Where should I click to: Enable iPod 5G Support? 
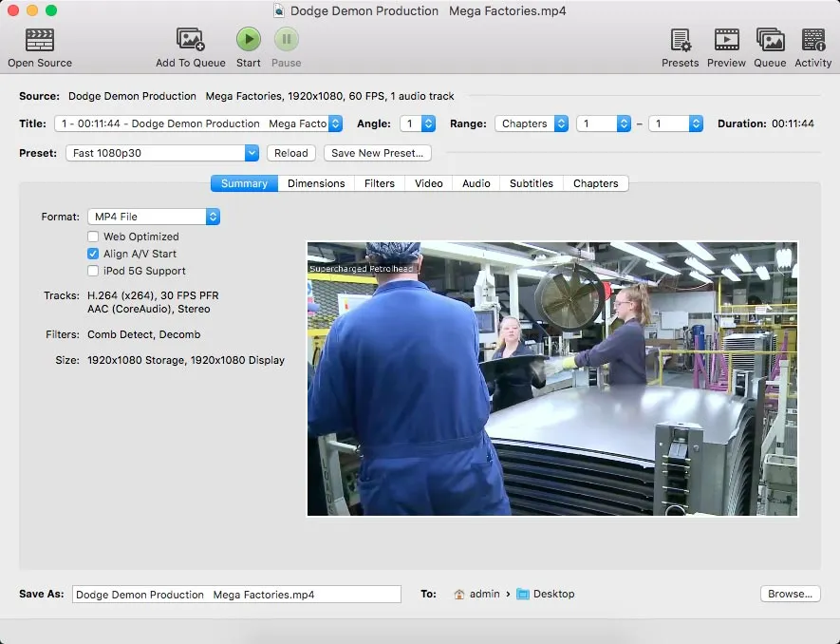(93, 271)
